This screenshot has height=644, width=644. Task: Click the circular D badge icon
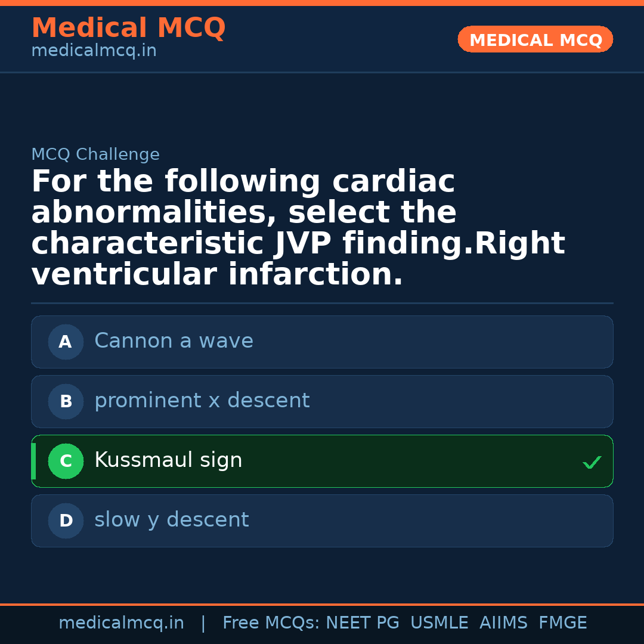point(66,521)
